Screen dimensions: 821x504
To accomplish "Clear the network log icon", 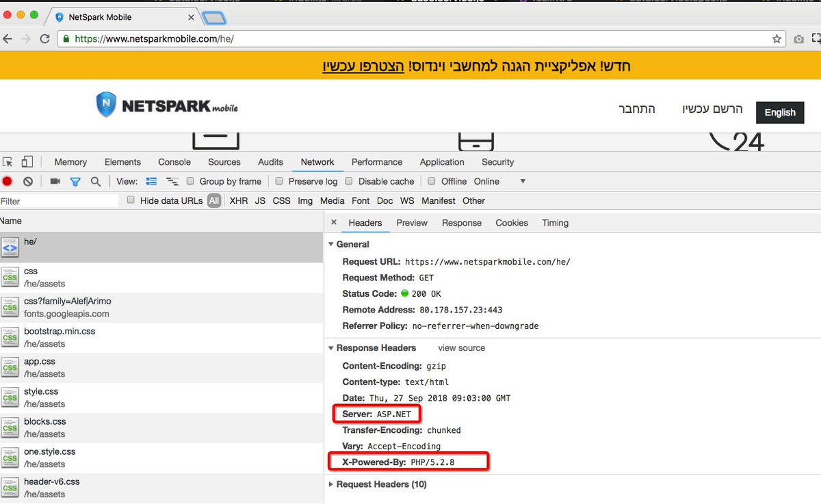I will click(28, 181).
